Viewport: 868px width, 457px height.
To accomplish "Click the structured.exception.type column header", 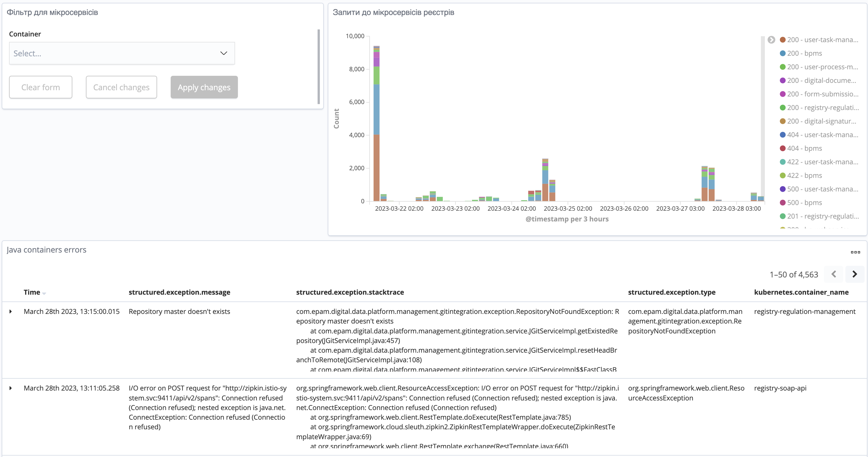I will pyautogui.click(x=672, y=292).
